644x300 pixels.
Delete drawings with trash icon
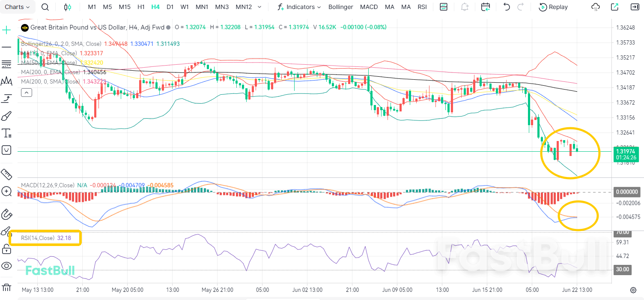click(6, 288)
